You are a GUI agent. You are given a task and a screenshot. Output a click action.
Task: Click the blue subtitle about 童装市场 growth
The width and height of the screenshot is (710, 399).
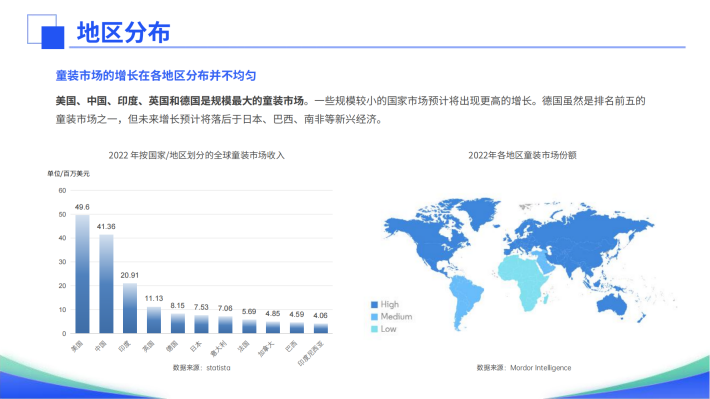tap(156, 76)
